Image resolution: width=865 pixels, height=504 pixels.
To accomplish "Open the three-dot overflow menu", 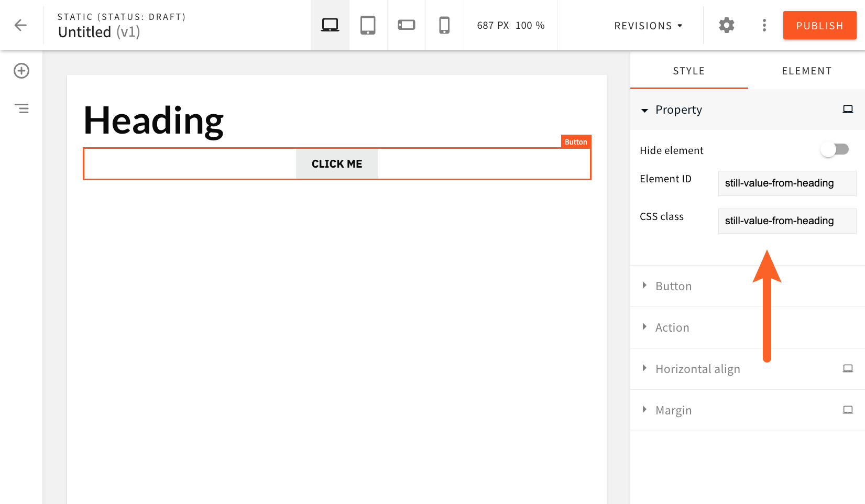I will pos(764,25).
